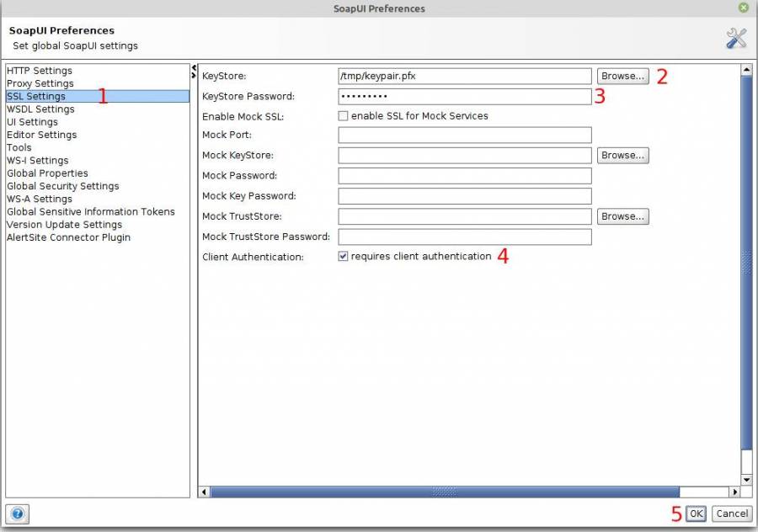Click the help question mark icon

click(x=17, y=513)
